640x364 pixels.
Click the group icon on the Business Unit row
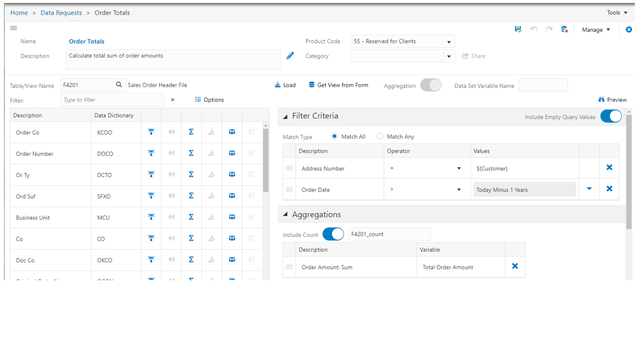(x=232, y=217)
